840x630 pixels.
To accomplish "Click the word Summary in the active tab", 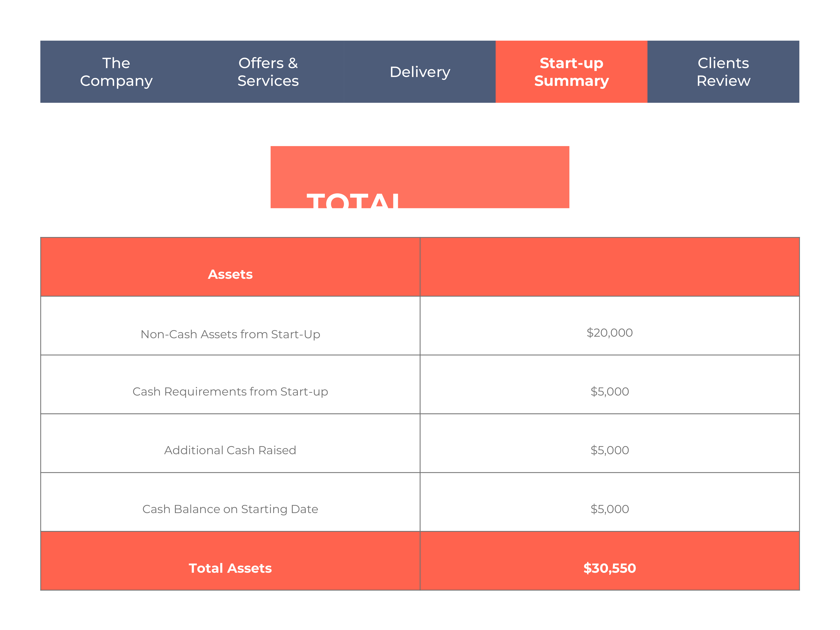I will pyautogui.click(x=571, y=81).
